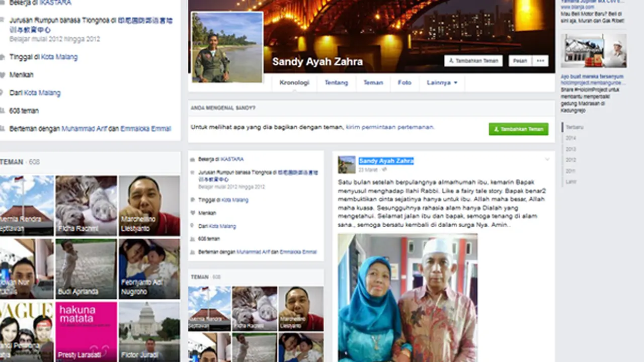
Task: Open the three-dots more options button
Action: coord(540,61)
